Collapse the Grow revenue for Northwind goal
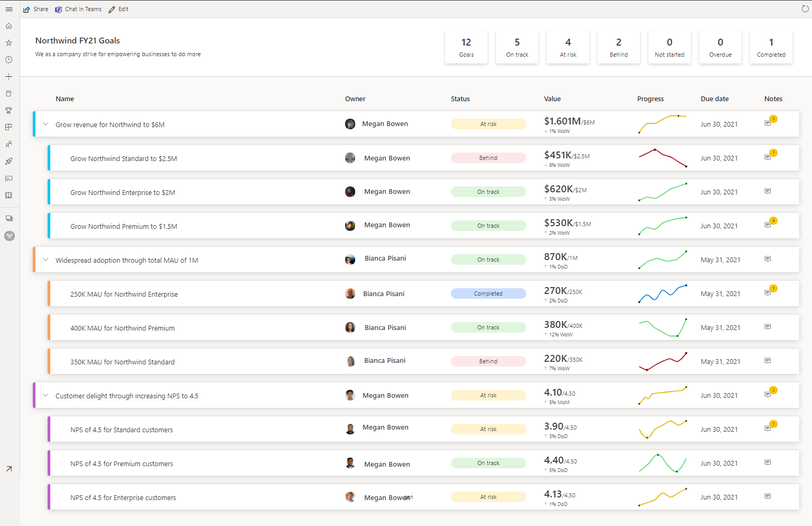Viewport: 812px width, 526px height. pos(46,124)
